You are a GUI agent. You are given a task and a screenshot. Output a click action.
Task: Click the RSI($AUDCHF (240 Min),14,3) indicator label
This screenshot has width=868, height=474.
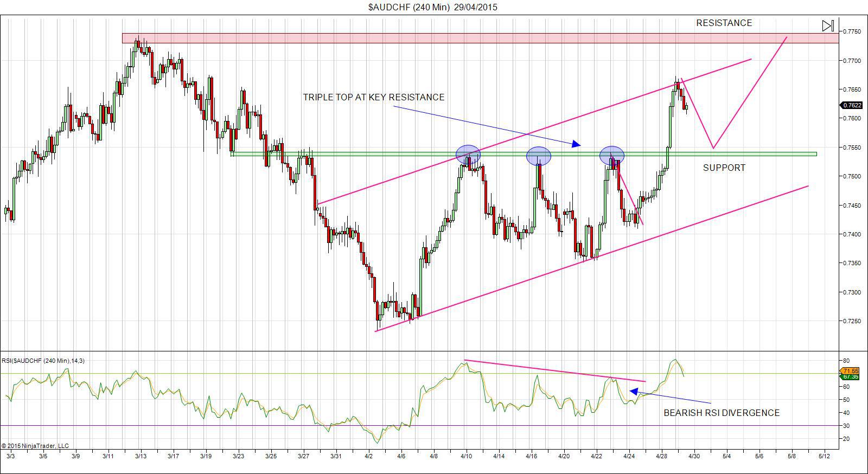(x=43, y=361)
